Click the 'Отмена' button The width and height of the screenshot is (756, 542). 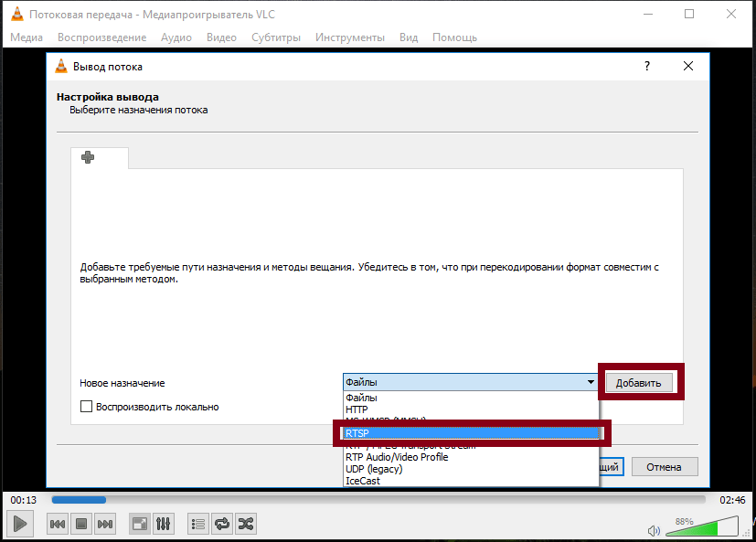(664, 467)
